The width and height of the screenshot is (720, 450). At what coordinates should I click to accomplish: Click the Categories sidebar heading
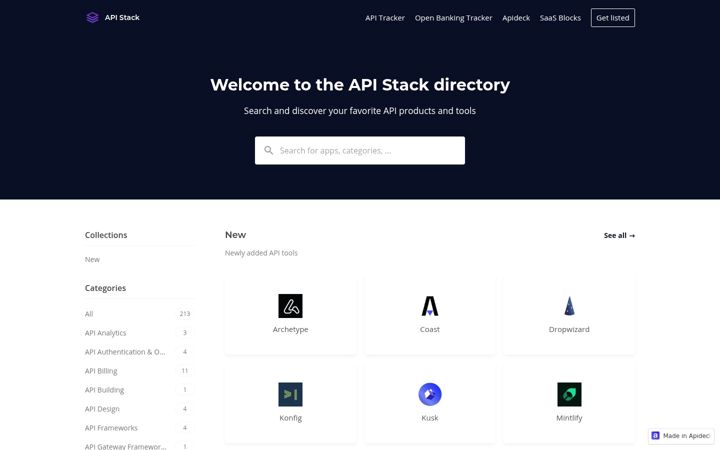tap(105, 288)
